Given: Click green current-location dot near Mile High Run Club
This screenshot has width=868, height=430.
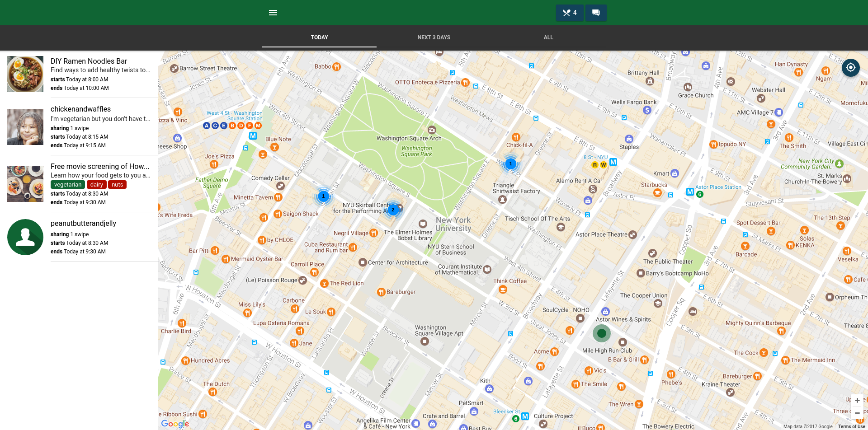Looking at the screenshot, I should click(x=601, y=333).
